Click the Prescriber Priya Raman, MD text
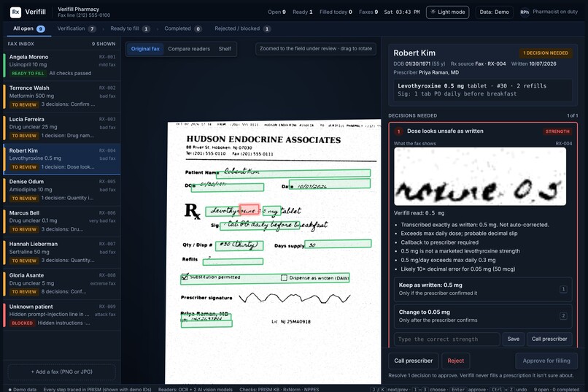The height and width of the screenshot is (392, 588). (426, 72)
